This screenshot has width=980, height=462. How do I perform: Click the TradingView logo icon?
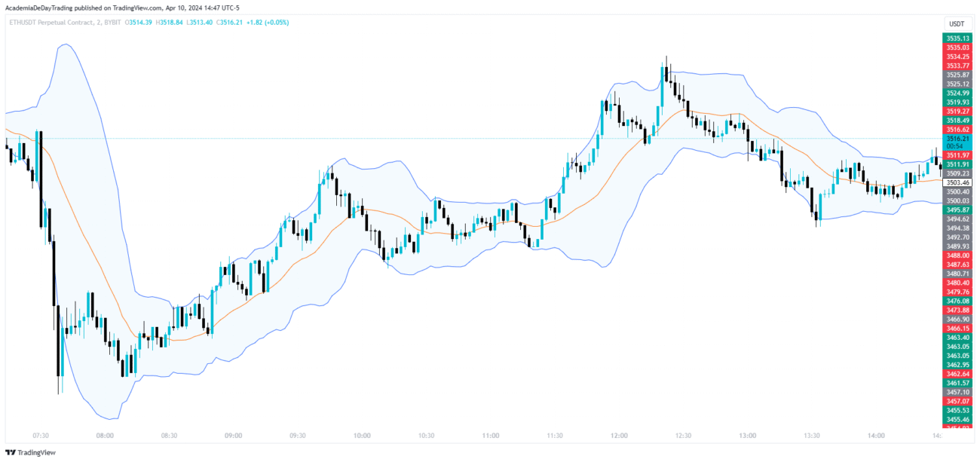pyautogui.click(x=10, y=452)
